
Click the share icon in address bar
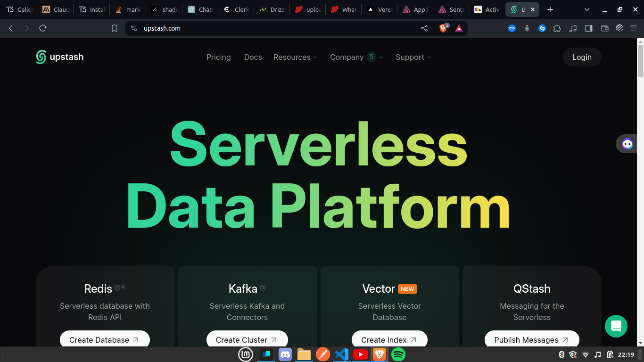(x=424, y=28)
